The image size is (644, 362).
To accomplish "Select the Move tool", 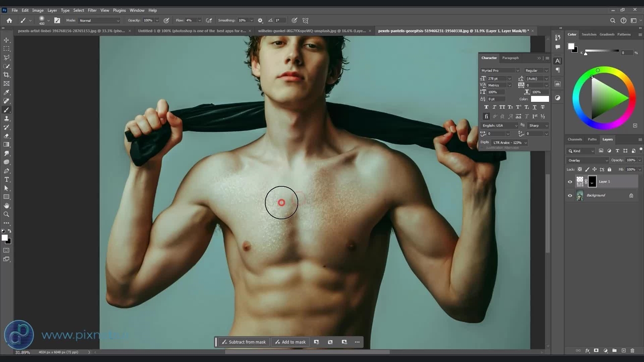I will [7, 40].
